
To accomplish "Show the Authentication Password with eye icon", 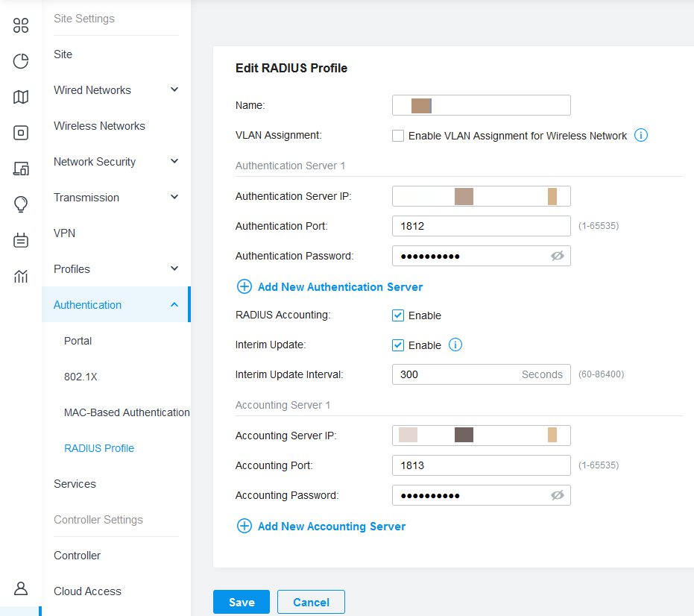I will click(557, 257).
